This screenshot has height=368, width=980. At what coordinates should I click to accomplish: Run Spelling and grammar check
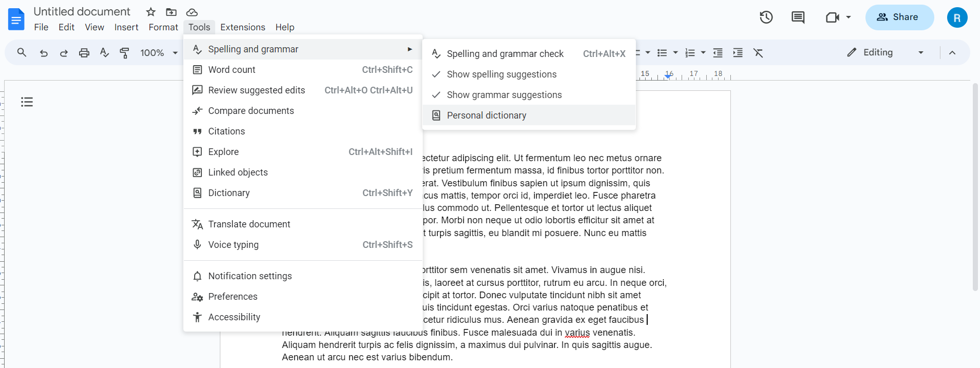pyautogui.click(x=529, y=54)
